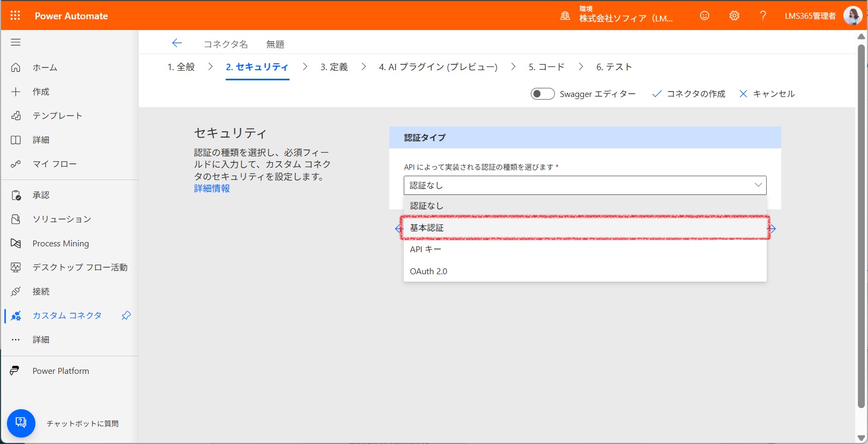This screenshot has width=868, height=444.
Task: Click the environment icon in header
Action: 565,16
